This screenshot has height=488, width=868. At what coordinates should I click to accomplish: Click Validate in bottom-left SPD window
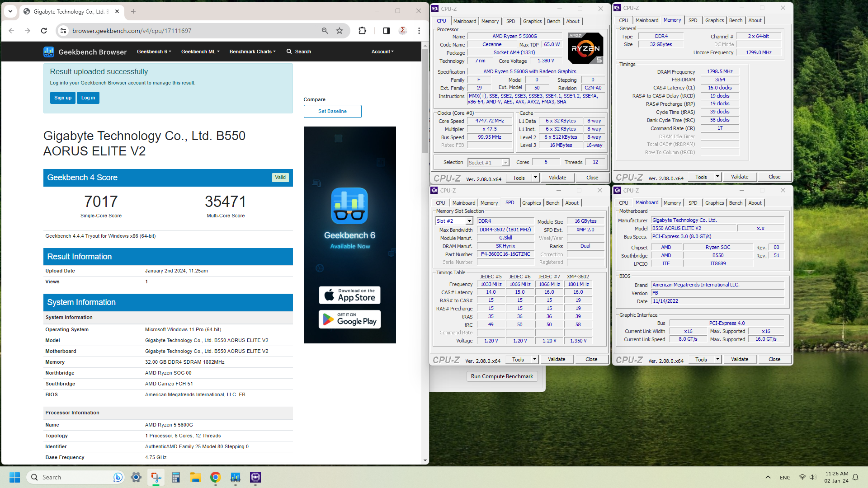pyautogui.click(x=557, y=359)
